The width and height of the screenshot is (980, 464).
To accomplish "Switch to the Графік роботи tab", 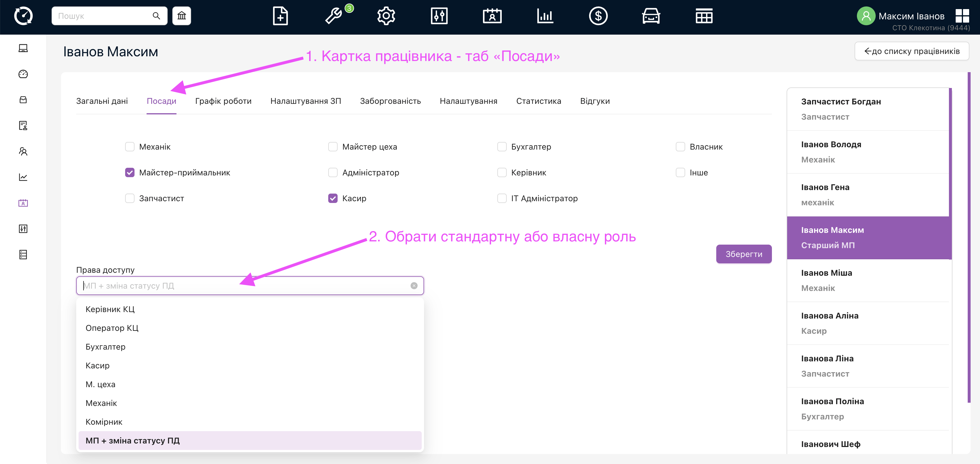I will click(223, 101).
